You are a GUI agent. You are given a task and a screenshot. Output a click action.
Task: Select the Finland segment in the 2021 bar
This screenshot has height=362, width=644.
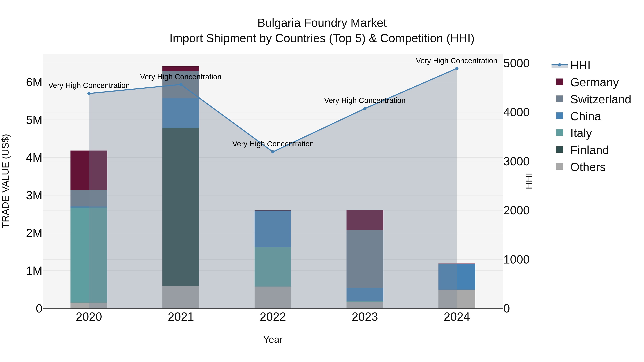click(181, 207)
